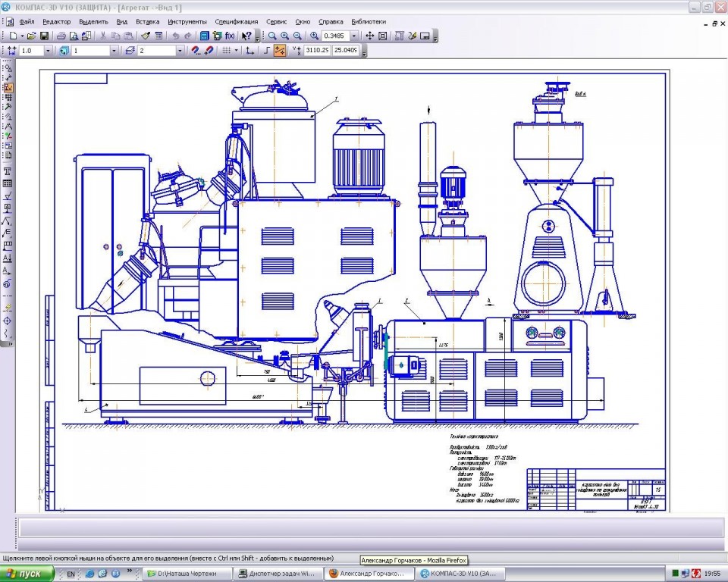This screenshot has width=728, height=582.
Task: Open the Редактор menu
Action: [x=57, y=22]
